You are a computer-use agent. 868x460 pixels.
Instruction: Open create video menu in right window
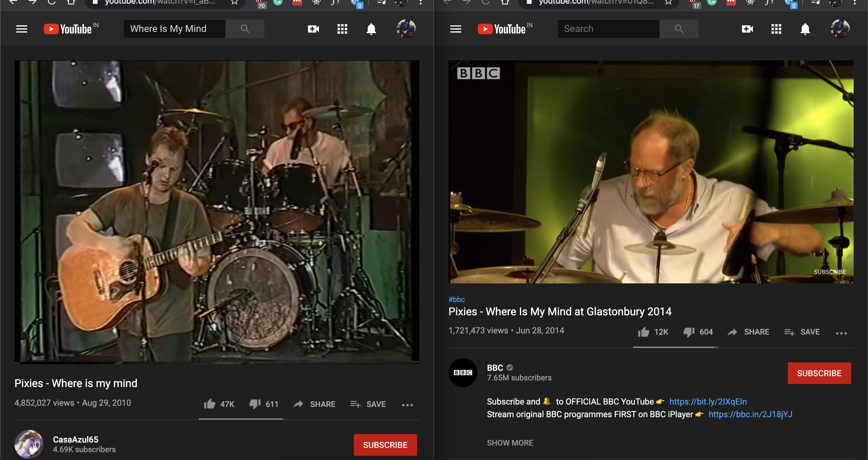click(747, 29)
